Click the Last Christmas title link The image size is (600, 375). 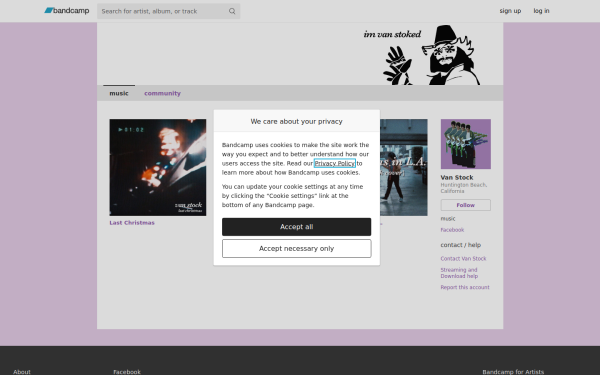click(x=132, y=223)
